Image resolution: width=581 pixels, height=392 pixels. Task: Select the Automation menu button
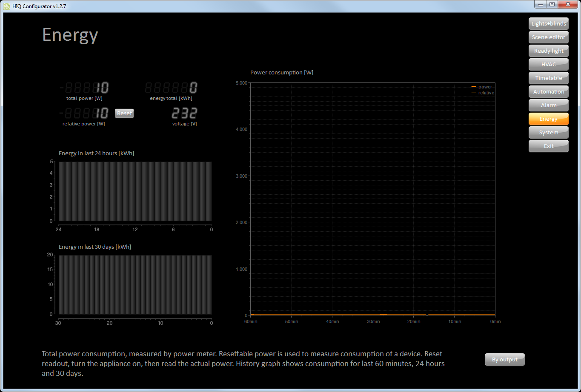(x=548, y=92)
